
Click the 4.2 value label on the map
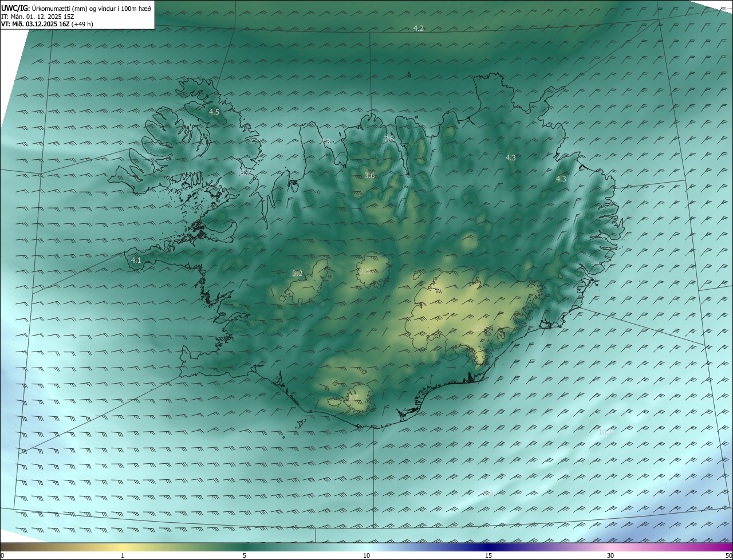(x=419, y=29)
